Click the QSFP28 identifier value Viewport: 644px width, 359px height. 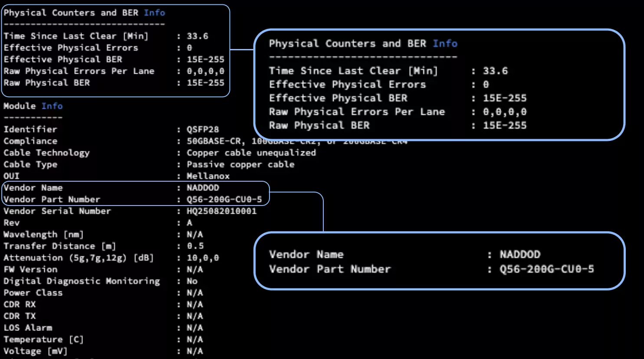pos(203,129)
